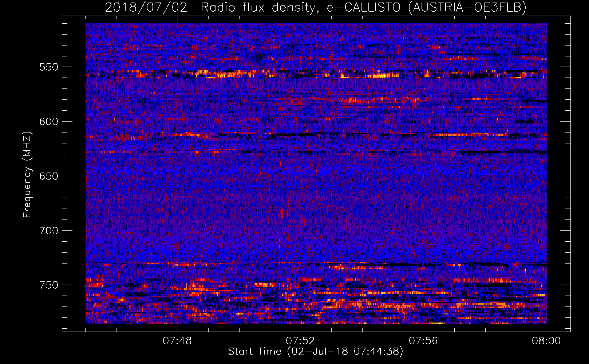
Task: Click the Frequency (MHZ) axis title
Action: (28, 174)
